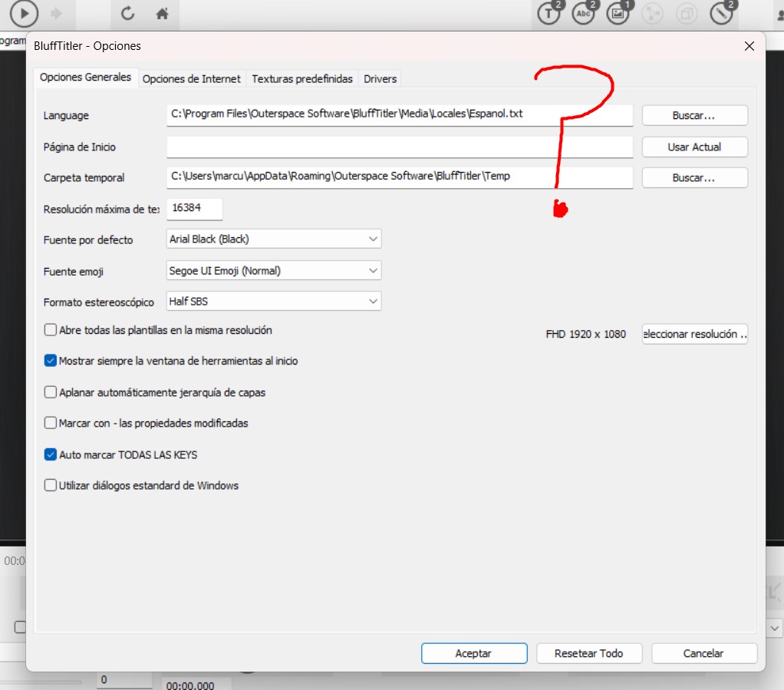Image resolution: width=784 pixels, height=690 pixels.
Task: Click the Abc caption layer icon
Action: point(584,13)
